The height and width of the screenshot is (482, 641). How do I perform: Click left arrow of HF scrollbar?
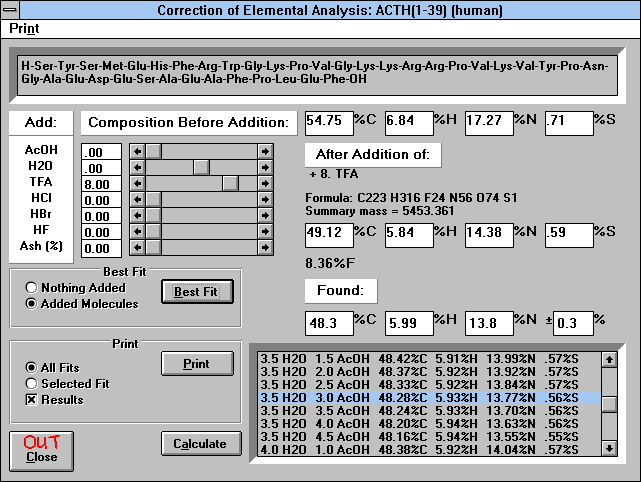(138, 231)
